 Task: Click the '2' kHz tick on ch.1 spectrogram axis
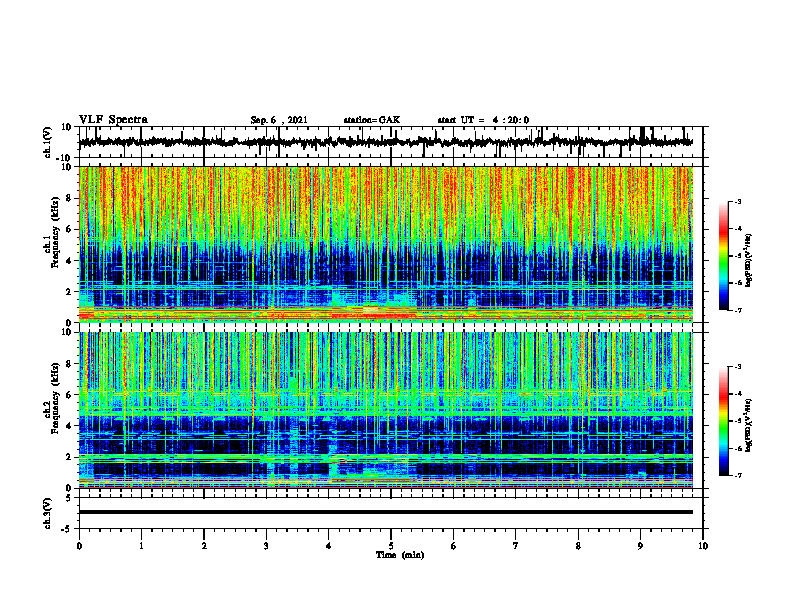pos(71,291)
